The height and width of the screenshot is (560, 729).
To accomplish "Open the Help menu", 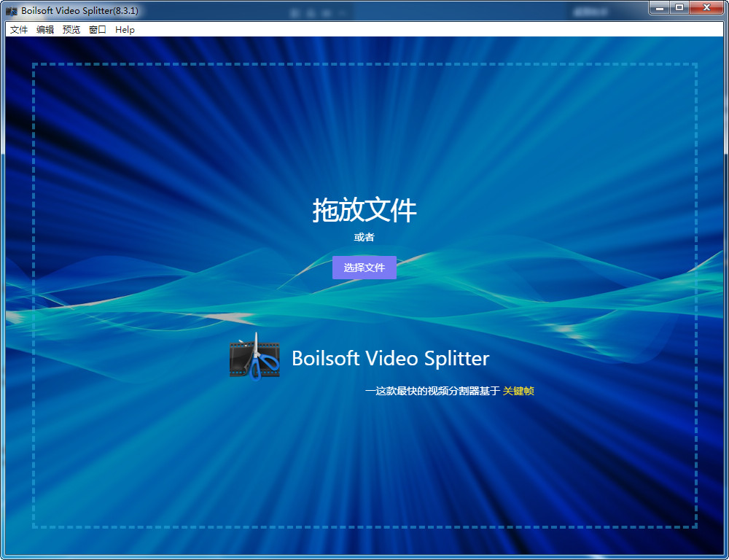I will pyautogui.click(x=125, y=30).
